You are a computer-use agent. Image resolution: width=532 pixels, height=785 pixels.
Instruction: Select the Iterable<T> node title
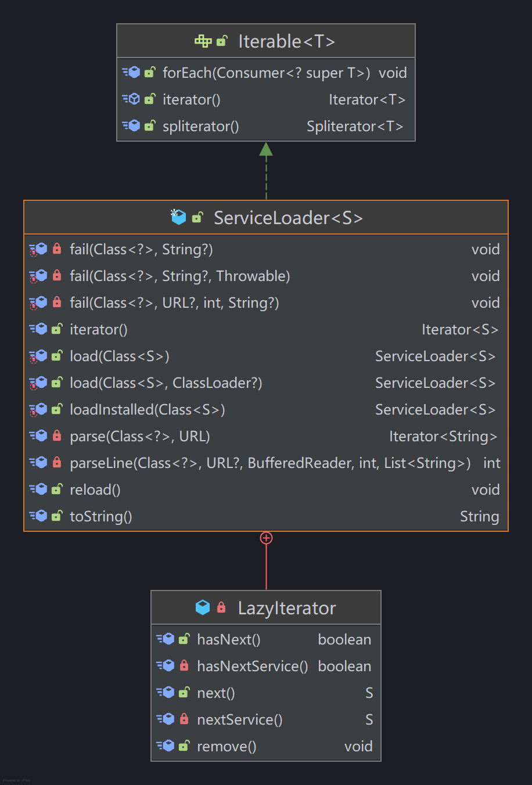coord(286,41)
